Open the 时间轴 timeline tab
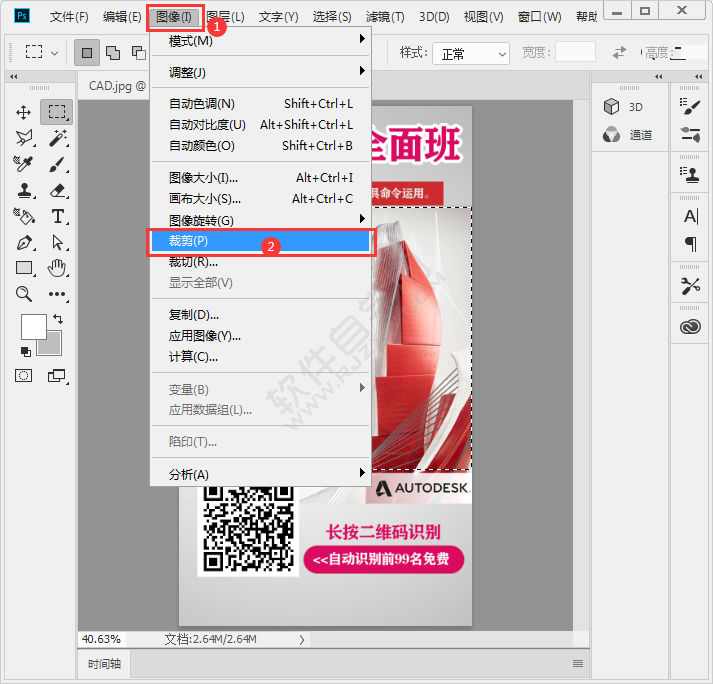This screenshot has width=713, height=684. pyautogui.click(x=104, y=664)
